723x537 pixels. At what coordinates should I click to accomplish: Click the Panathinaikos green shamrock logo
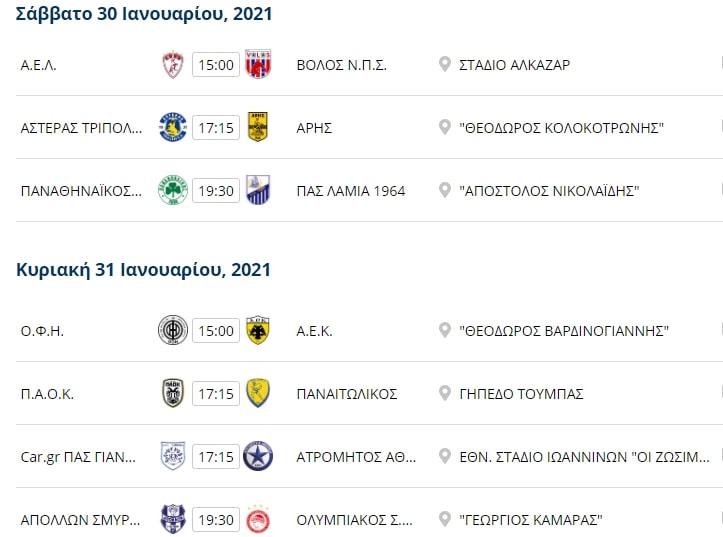pyautogui.click(x=173, y=190)
